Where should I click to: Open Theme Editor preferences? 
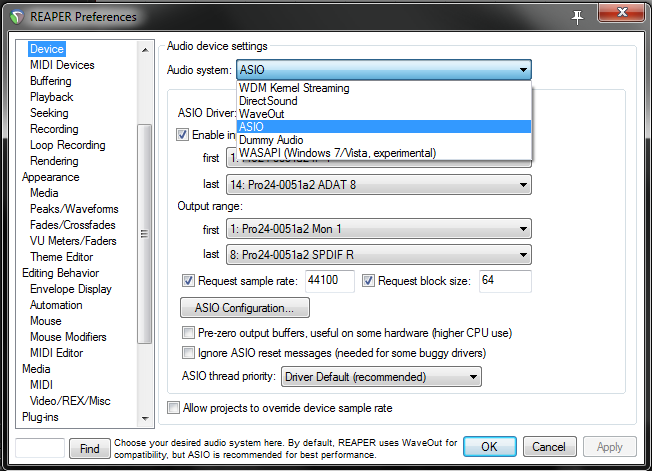[62, 257]
